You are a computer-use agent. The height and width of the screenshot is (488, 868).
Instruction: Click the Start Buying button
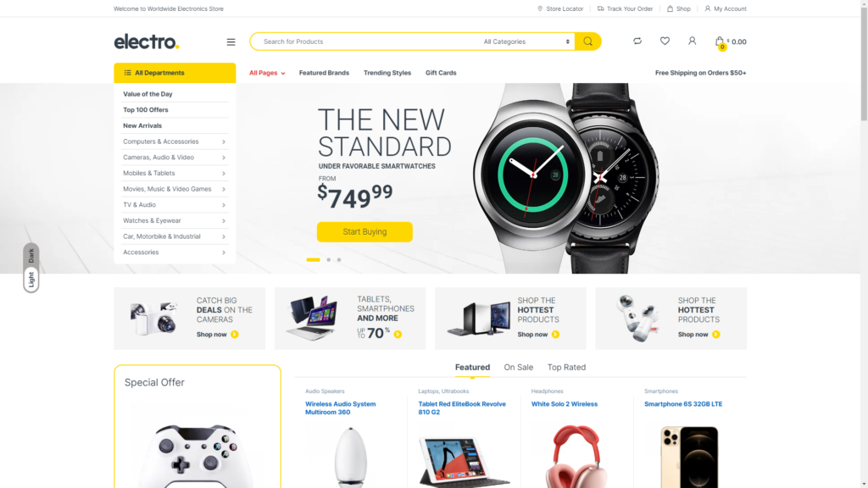click(364, 232)
